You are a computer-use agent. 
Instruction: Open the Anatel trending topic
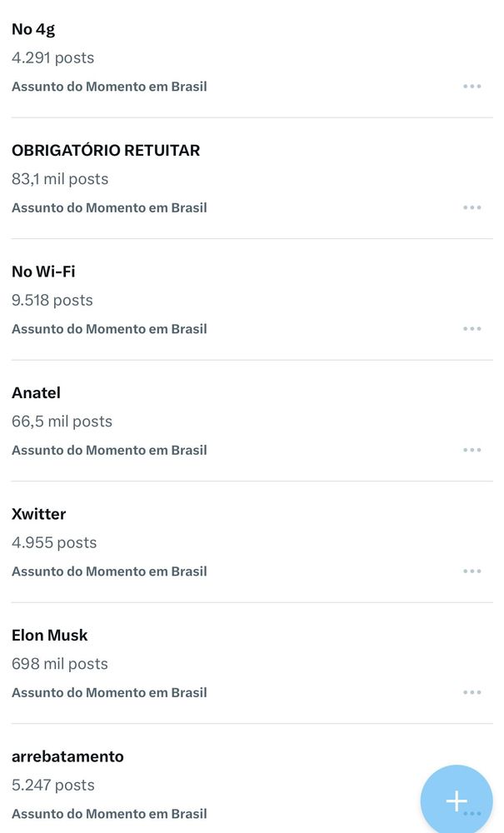tap(252, 421)
